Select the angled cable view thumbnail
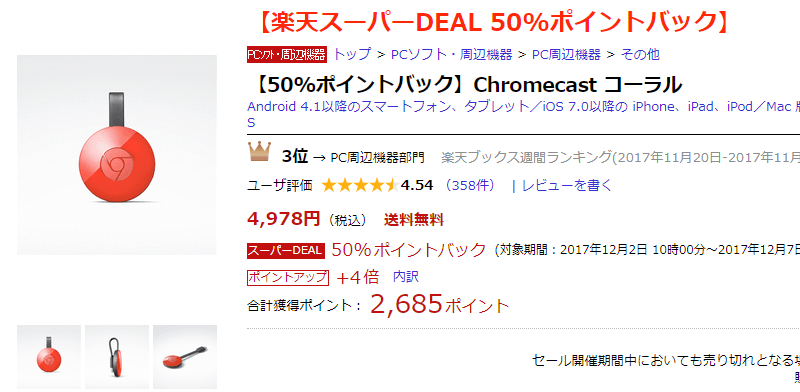The height and width of the screenshot is (392, 800). [x=185, y=357]
